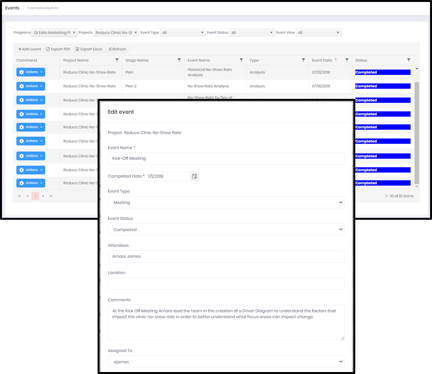Open the Type column filter icon

click(303, 60)
